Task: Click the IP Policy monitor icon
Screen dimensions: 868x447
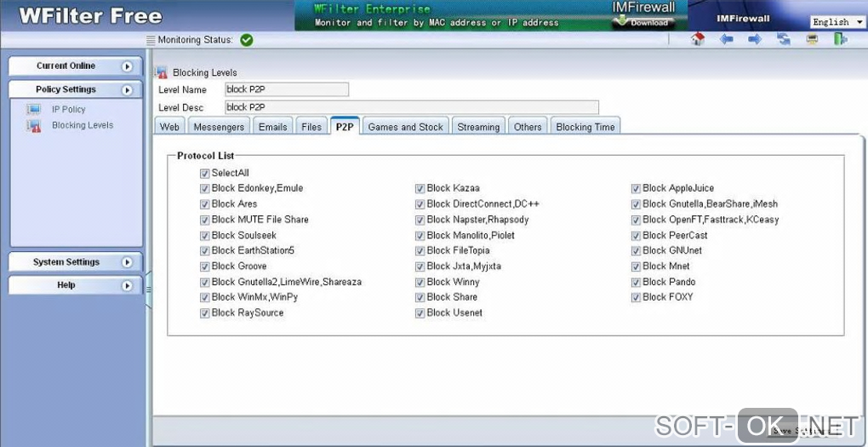Action: 34,110
